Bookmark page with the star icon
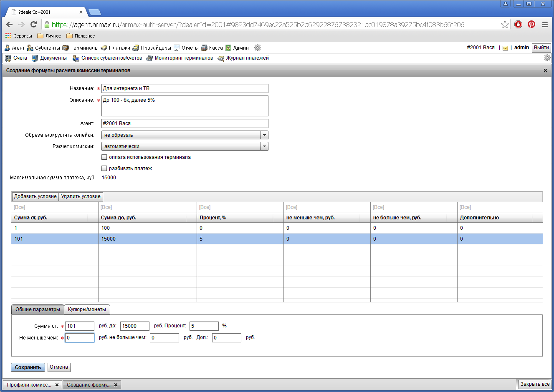 point(505,25)
